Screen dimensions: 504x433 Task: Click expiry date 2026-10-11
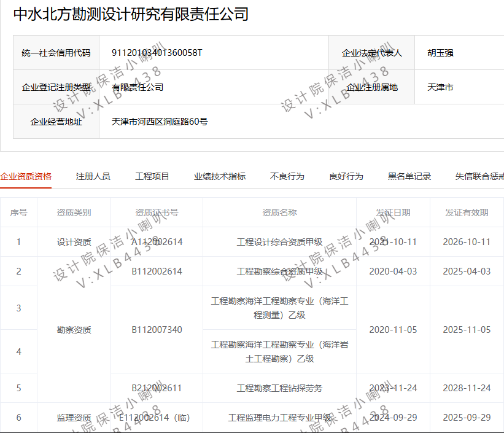(467, 242)
